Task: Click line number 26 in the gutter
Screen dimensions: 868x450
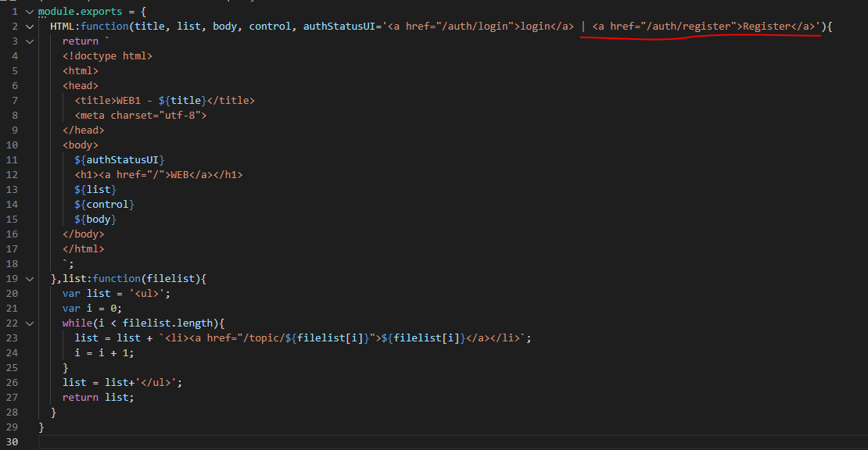Action: [12, 383]
